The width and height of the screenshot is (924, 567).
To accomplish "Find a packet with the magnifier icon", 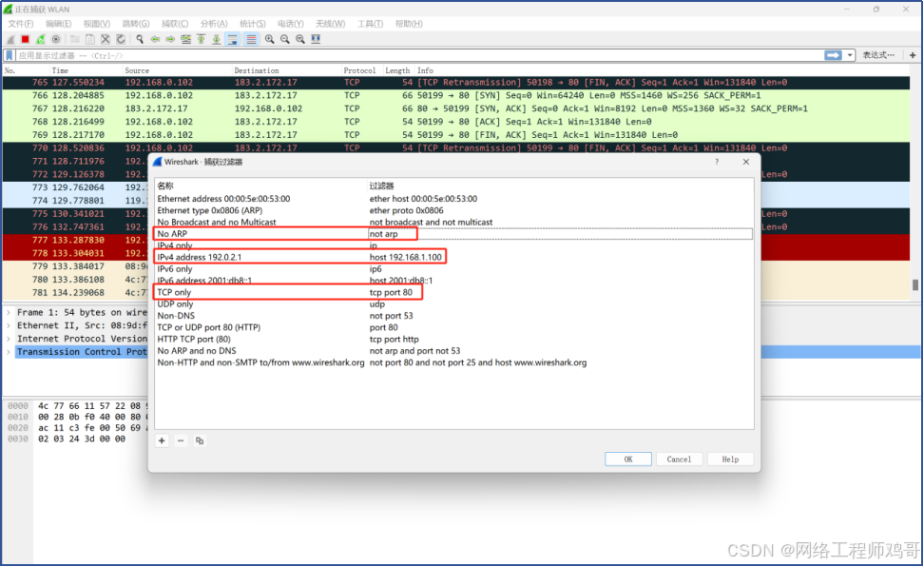I will click(140, 40).
